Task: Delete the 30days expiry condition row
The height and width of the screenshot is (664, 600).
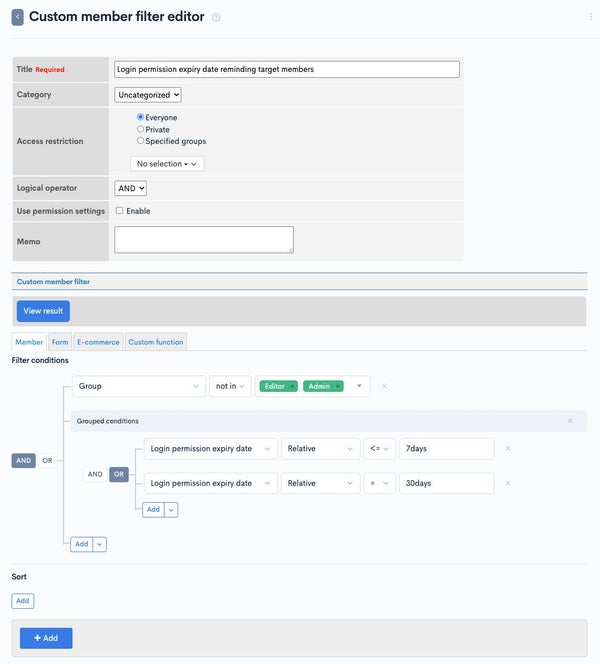Action: tap(508, 483)
